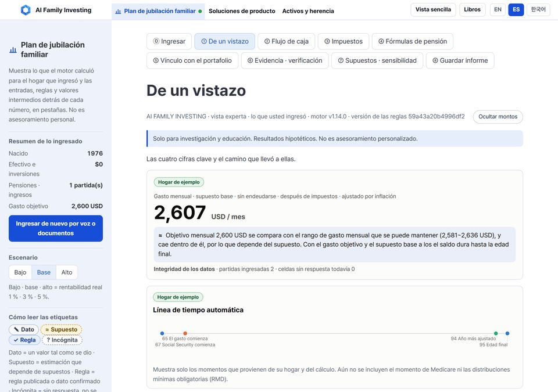Select the ES language option
Screen dimensions: 558x392
[516, 10]
